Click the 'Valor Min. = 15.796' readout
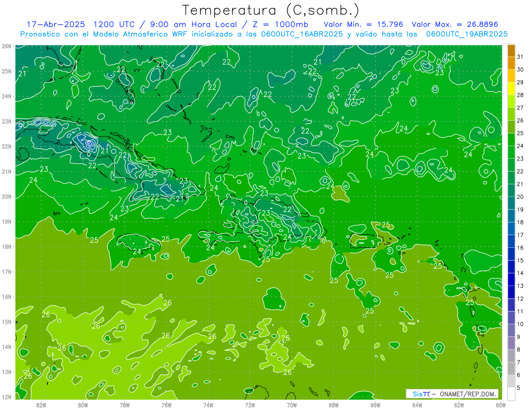The image size is (532, 411). click(364, 24)
